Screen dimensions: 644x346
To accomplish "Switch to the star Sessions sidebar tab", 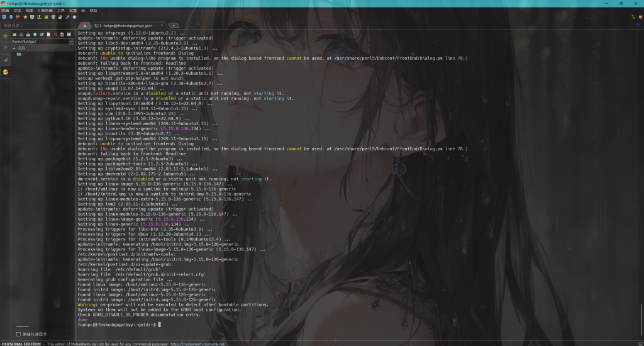I will pos(5,36).
